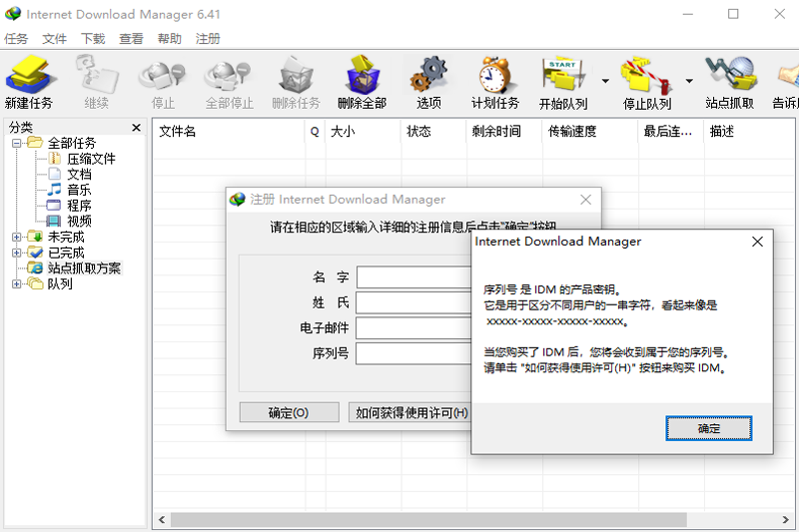Sort by 描述 column header
Screen dimensions: 799x532
point(748,132)
